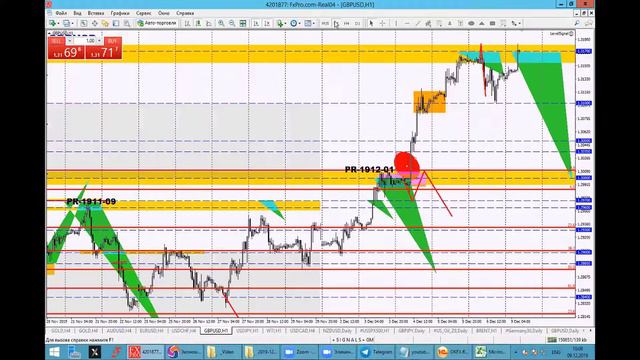Toggle the Terminal window icon
This screenshot has height=360, width=640.
coord(116,23)
